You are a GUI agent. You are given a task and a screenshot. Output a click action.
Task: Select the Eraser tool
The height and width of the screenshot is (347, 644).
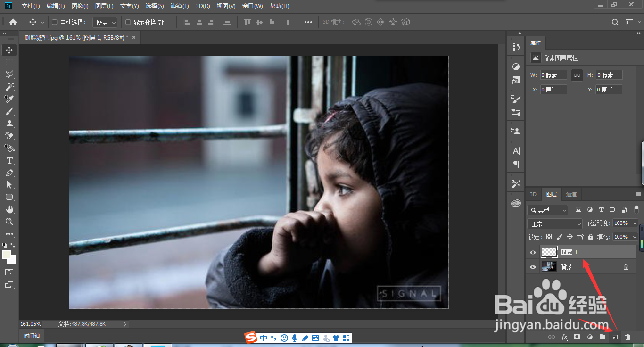9,136
